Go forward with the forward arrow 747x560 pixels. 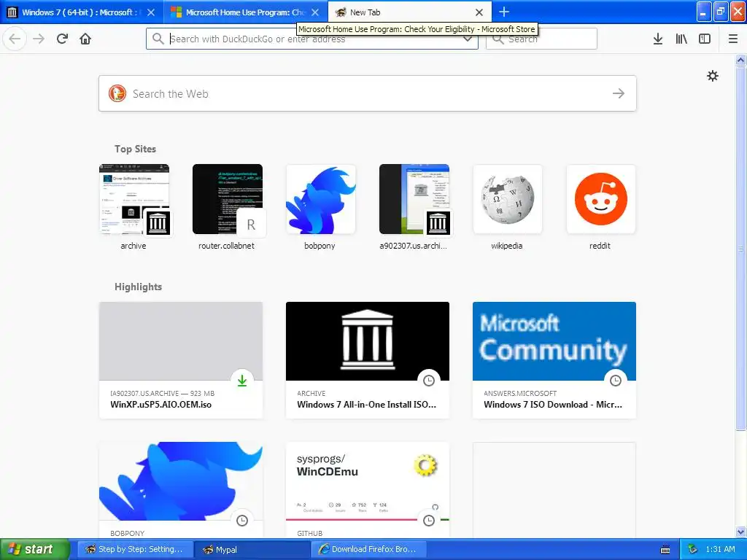pyautogui.click(x=39, y=39)
